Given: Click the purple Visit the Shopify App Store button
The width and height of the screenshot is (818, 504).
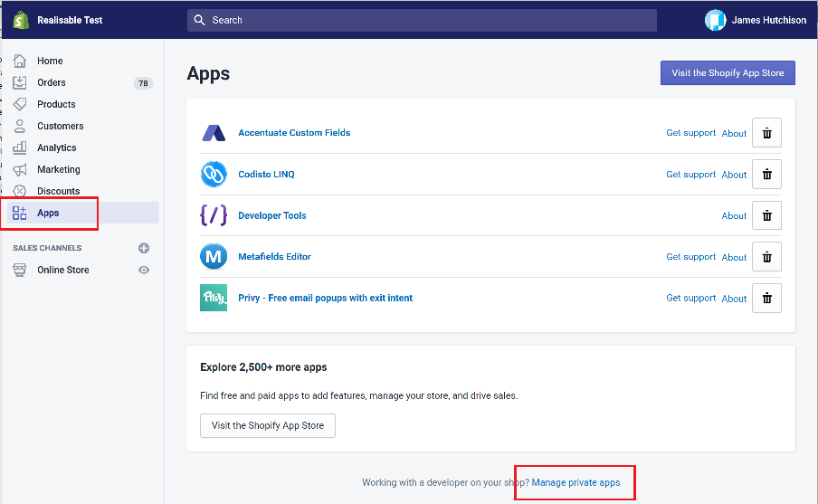Looking at the screenshot, I should coord(728,73).
